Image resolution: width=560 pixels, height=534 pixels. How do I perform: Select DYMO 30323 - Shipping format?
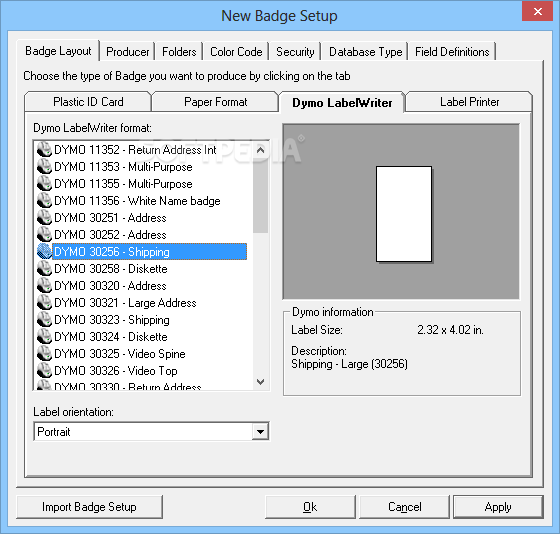pos(112,319)
